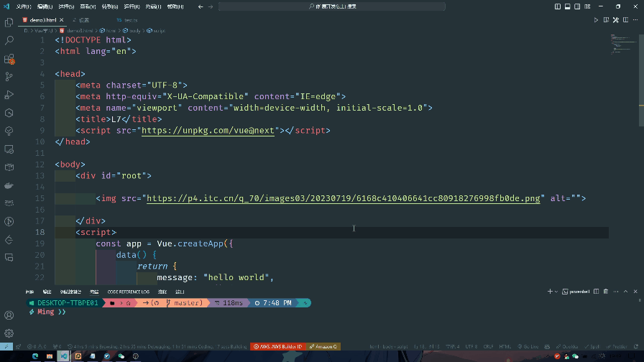The width and height of the screenshot is (644, 362).
Task: Open the demo3.html breadcrumb segment
Action: (x=77, y=31)
